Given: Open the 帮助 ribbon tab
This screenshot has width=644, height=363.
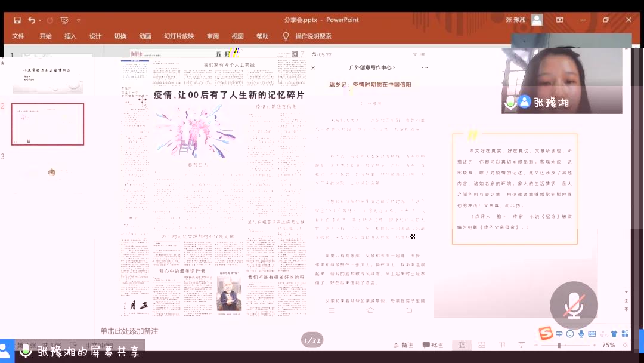Looking at the screenshot, I should (x=262, y=36).
